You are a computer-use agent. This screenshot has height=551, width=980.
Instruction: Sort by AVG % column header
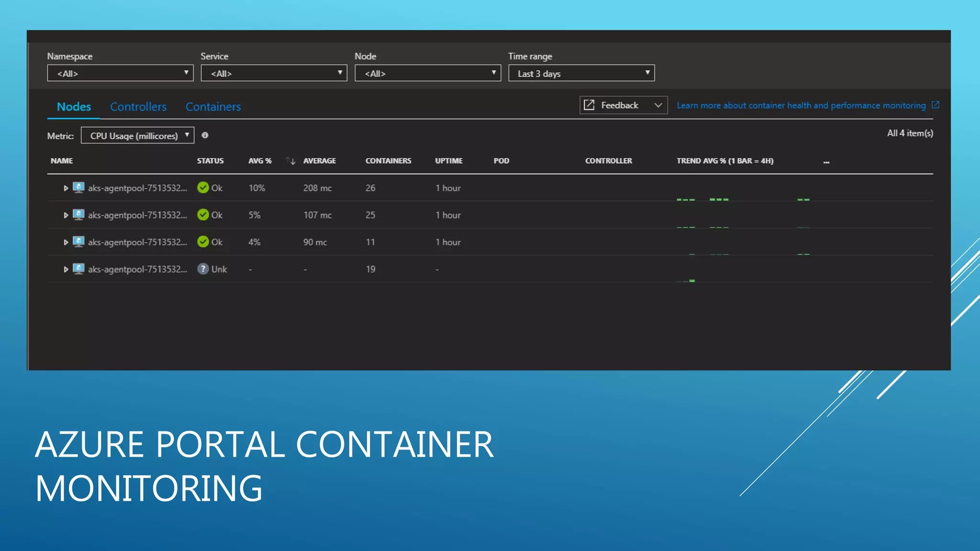pyautogui.click(x=260, y=161)
